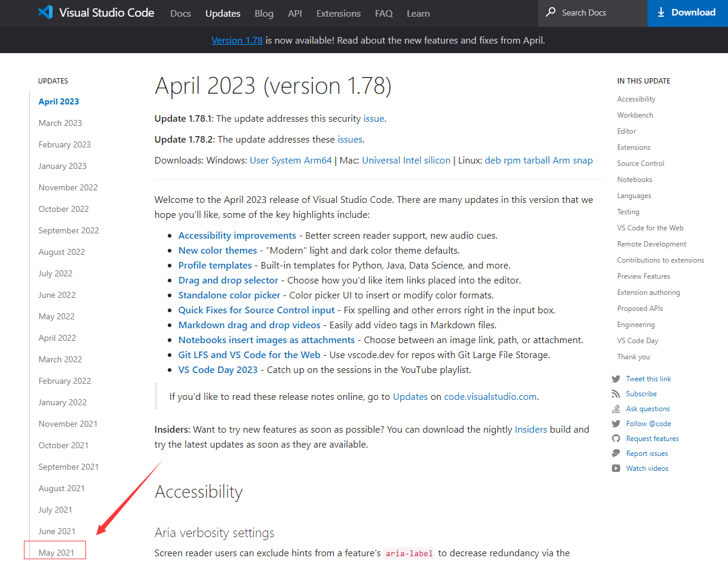The width and height of the screenshot is (728, 561).
Task: Click Watch videos in right sidebar
Action: [647, 468]
